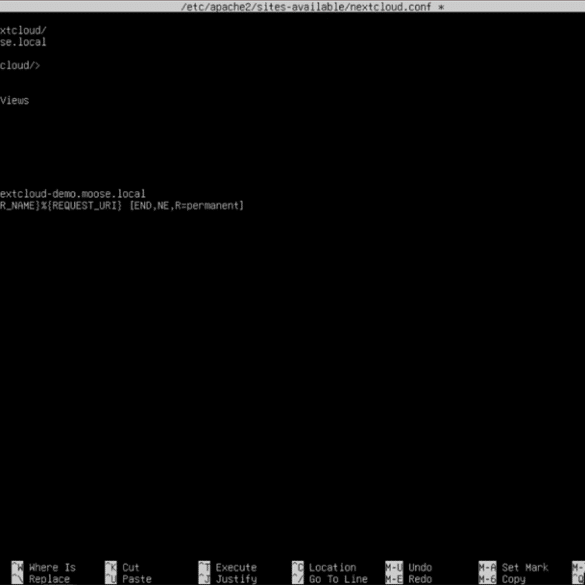Click the M-U Undo shortcut
This screenshot has width=585, height=585.
[409, 567]
